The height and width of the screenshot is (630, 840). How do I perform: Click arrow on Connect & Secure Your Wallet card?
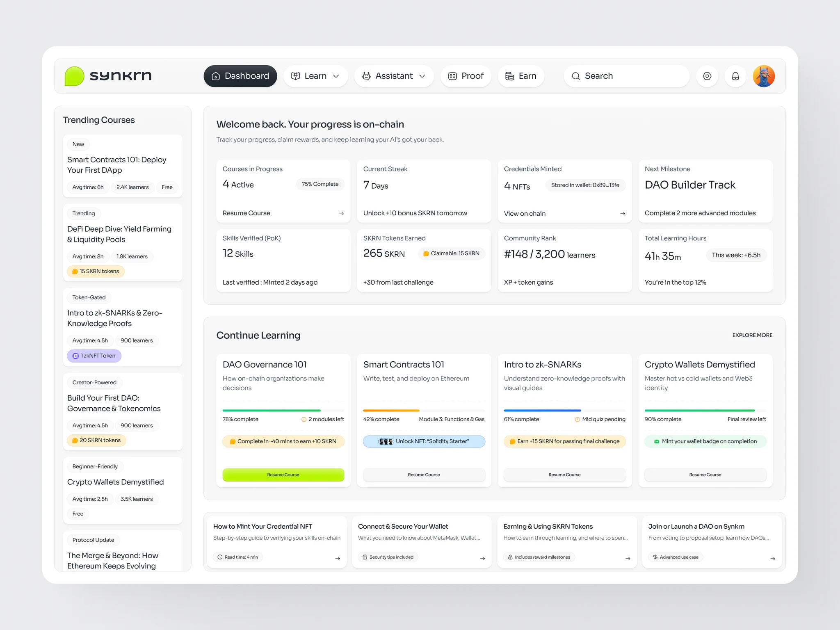point(482,558)
